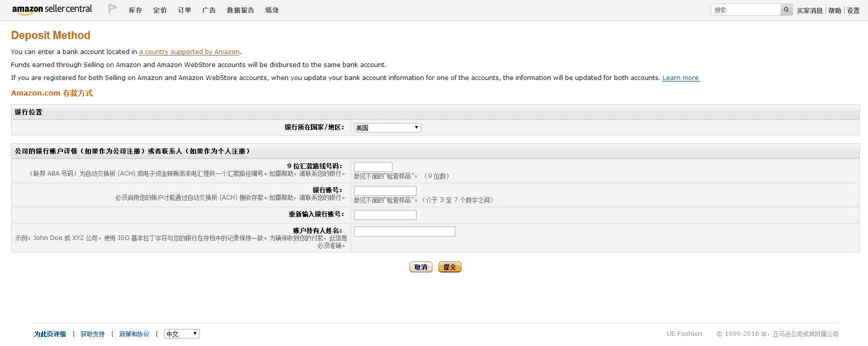Viewport: 868px width, 346px height.
Task: Click the flag icon in header
Action: 112,8
